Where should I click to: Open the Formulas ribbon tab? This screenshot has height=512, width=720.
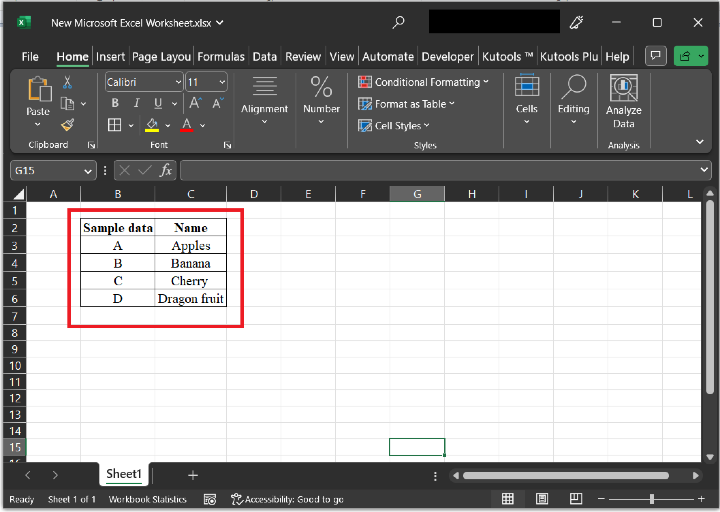[x=220, y=57]
